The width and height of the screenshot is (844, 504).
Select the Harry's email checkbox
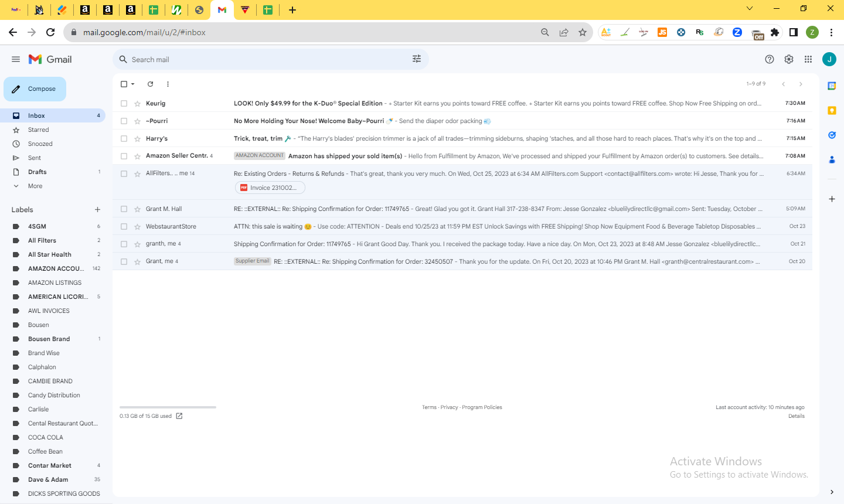click(124, 139)
